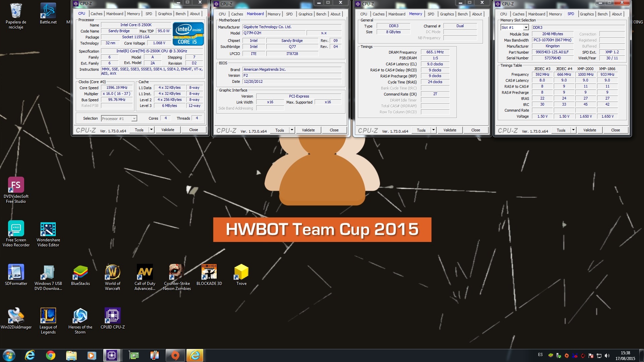This screenshot has height=362, width=644.
Task: Launch World of Warcraft desktop icon
Action: pyautogui.click(x=112, y=277)
